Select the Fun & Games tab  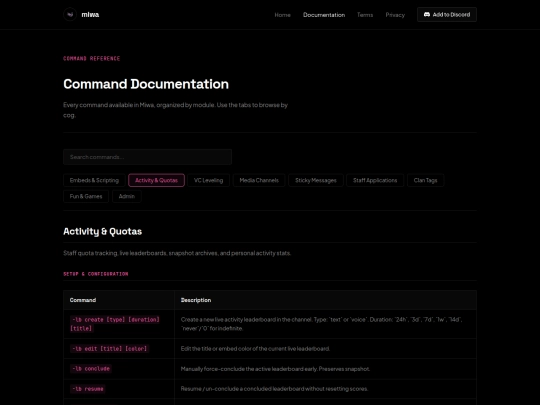(x=86, y=196)
